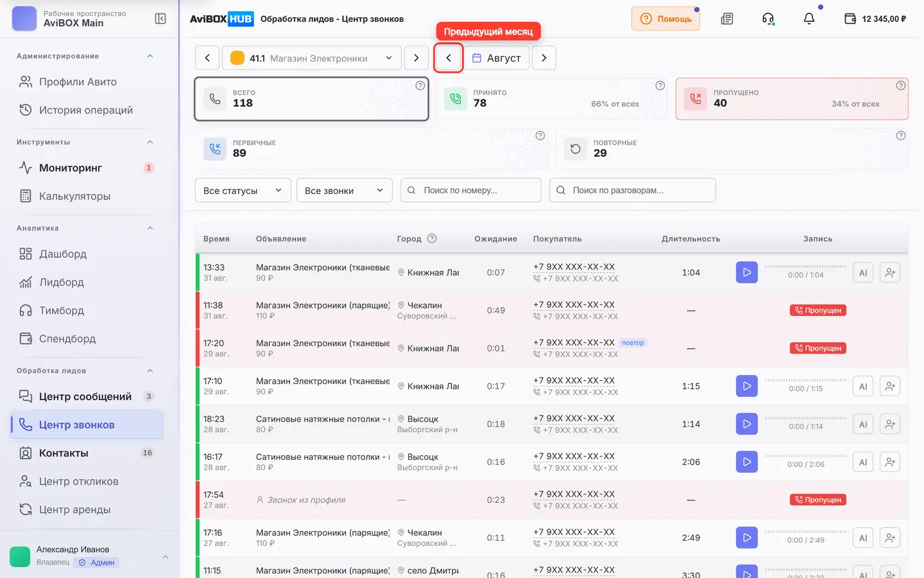Screen dimensions: 924x578
Task: Open Мониторинг in sidebar
Action: click(86, 168)
